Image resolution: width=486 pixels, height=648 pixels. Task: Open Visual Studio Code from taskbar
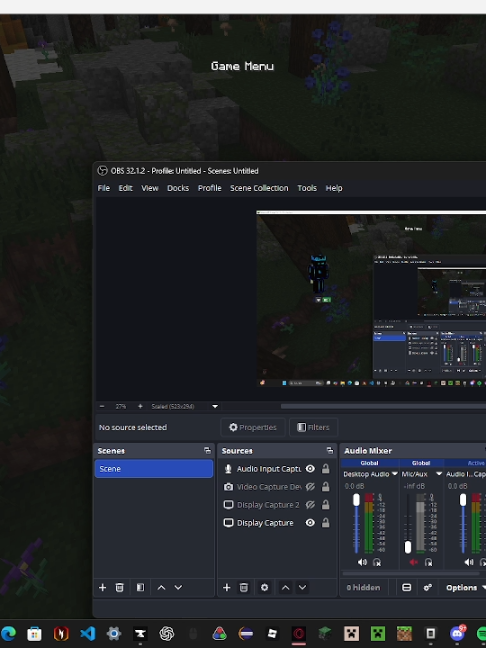coord(88,633)
